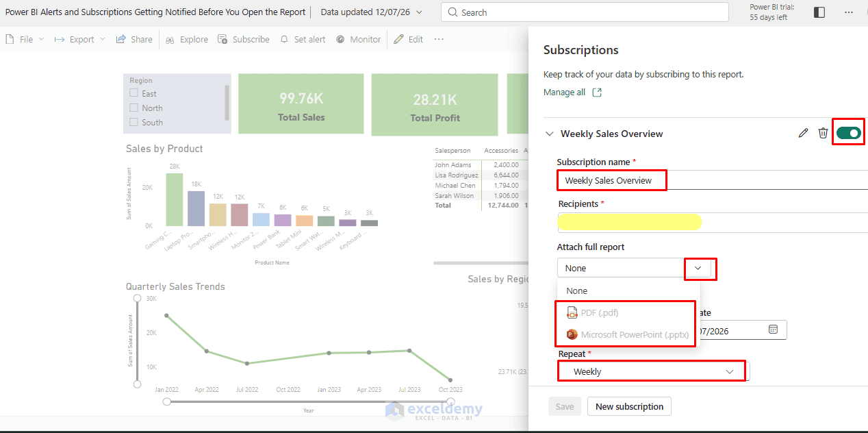
Task: Click Subscribe in the toolbar
Action: (x=244, y=39)
